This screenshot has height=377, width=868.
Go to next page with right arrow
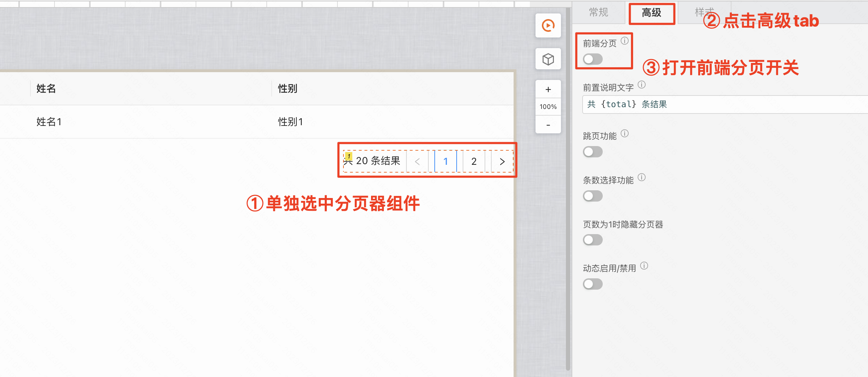click(x=502, y=162)
